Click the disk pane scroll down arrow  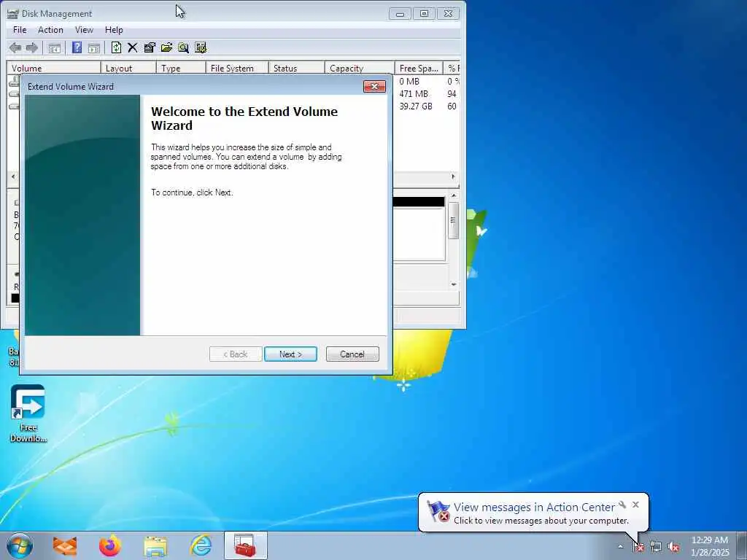click(x=454, y=284)
